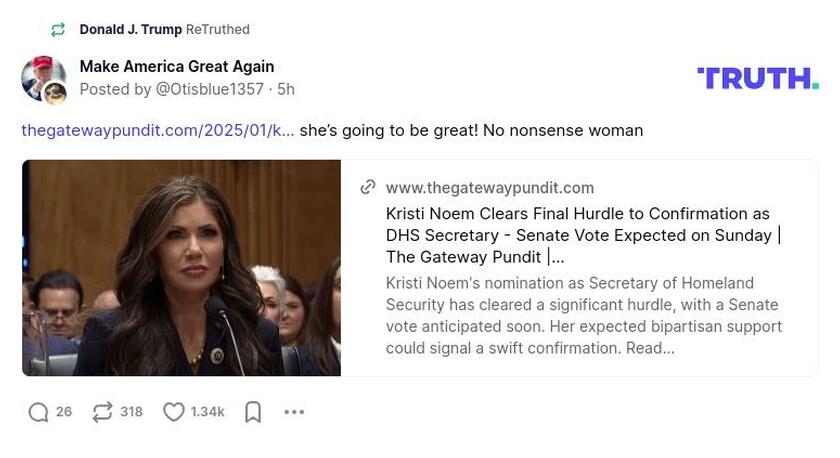
Task: Click the reply speech bubble icon
Action: coord(38,412)
